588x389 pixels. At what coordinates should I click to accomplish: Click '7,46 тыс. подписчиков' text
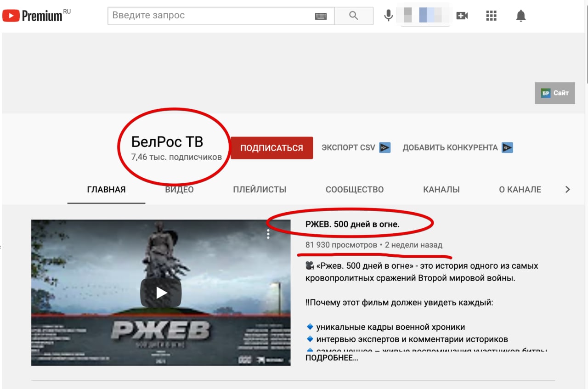pyautogui.click(x=177, y=157)
